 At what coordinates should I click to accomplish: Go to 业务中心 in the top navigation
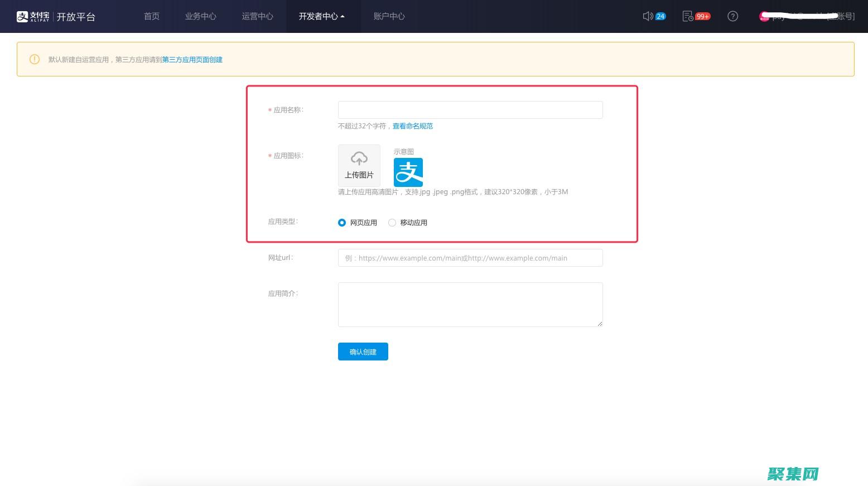200,16
